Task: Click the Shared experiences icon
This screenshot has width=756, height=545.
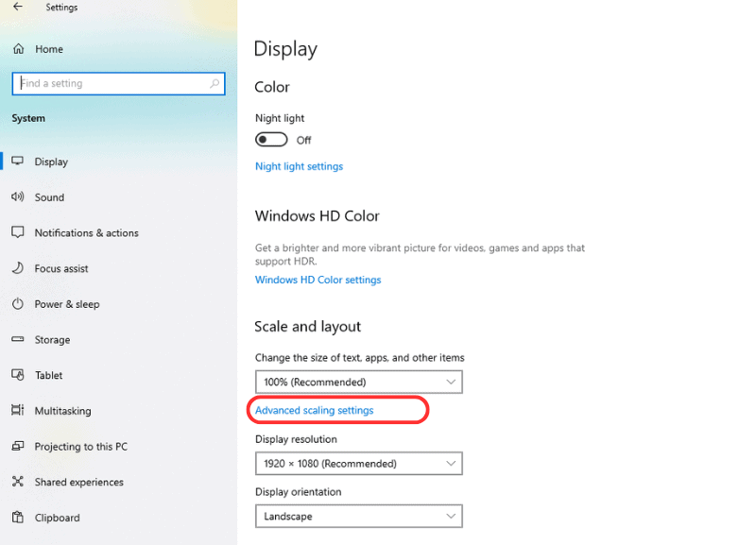Action: pyautogui.click(x=17, y=482)
